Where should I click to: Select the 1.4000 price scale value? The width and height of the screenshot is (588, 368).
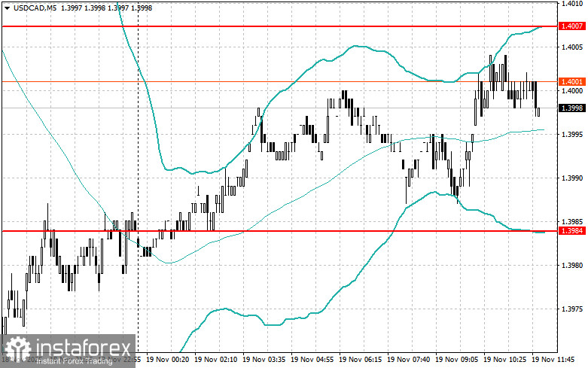[572, 91]
